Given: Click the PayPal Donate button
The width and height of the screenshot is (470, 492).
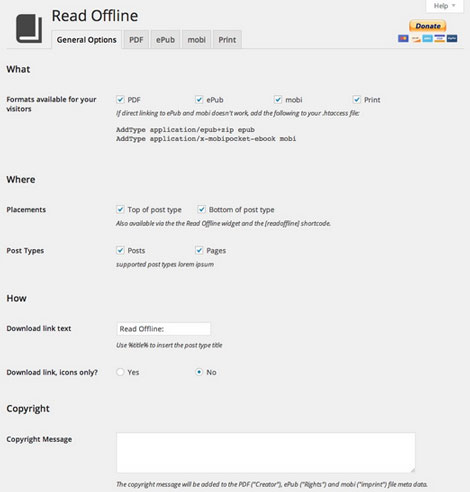Looking at the screenshot, I should click(428, 26).
